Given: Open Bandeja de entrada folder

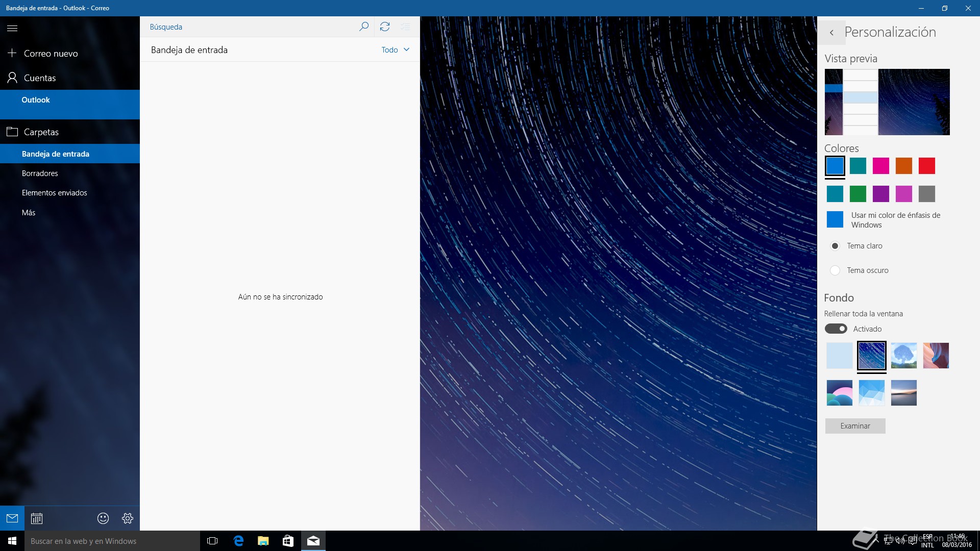Looking at the screenshot, I should [x=70, y=154].
